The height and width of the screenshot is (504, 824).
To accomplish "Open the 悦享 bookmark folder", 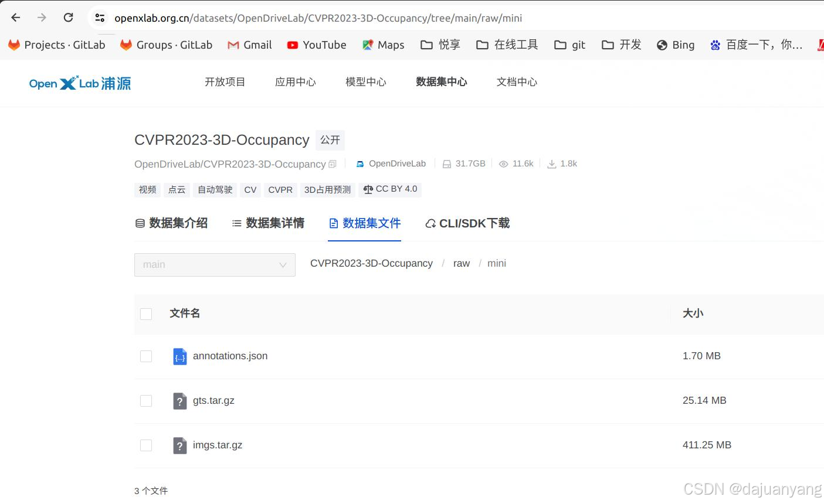I will coord(440,45).
